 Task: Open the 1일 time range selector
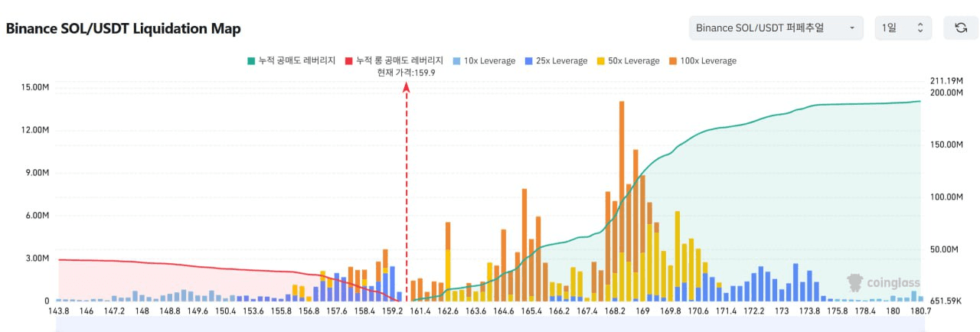coord(903,28)
